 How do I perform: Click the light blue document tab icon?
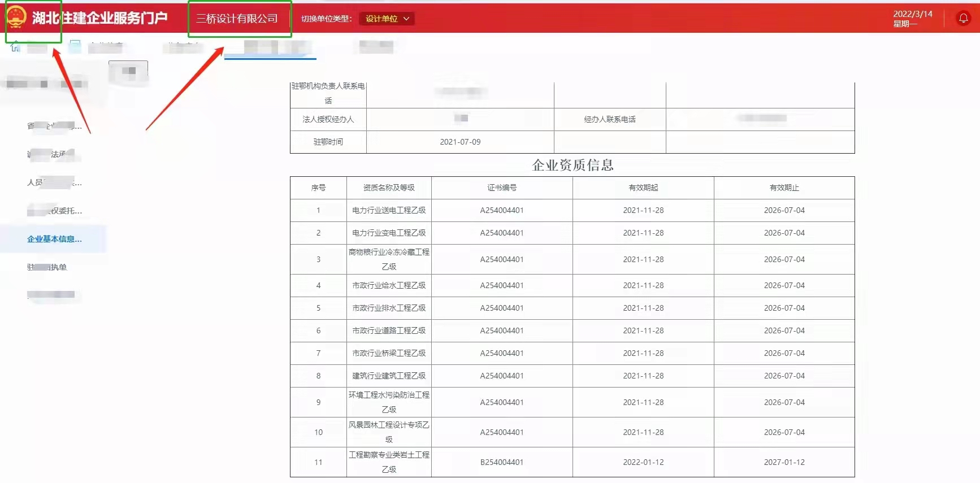(x=75, y=46)
